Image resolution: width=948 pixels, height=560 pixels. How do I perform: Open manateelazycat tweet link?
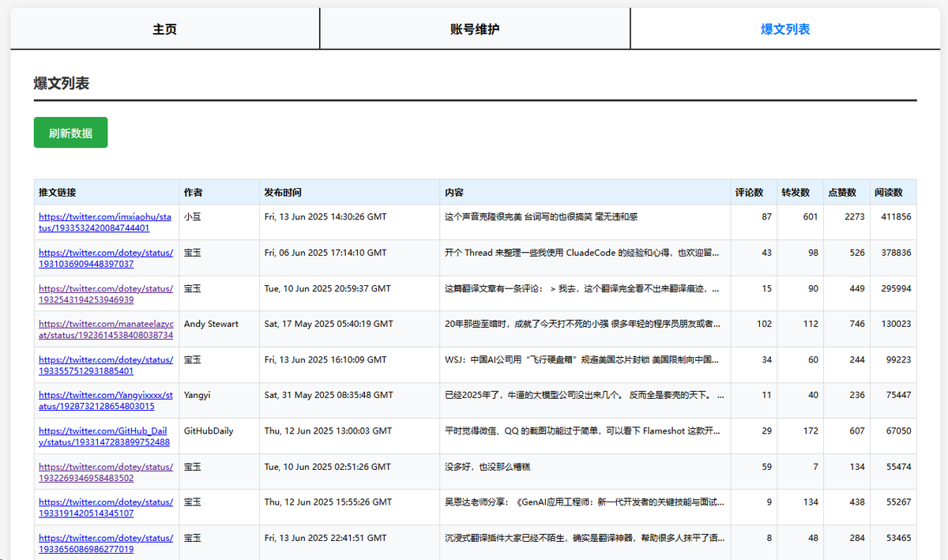tap(106, 329)
